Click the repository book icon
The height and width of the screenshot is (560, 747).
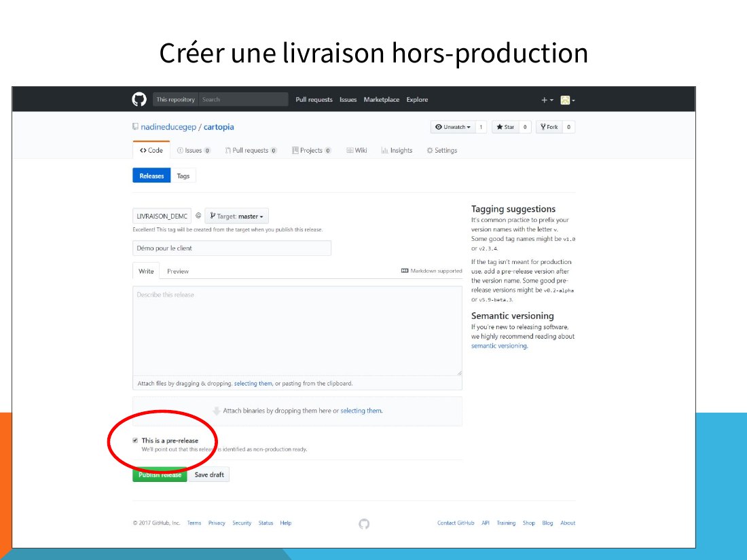(x=135, y=127)
